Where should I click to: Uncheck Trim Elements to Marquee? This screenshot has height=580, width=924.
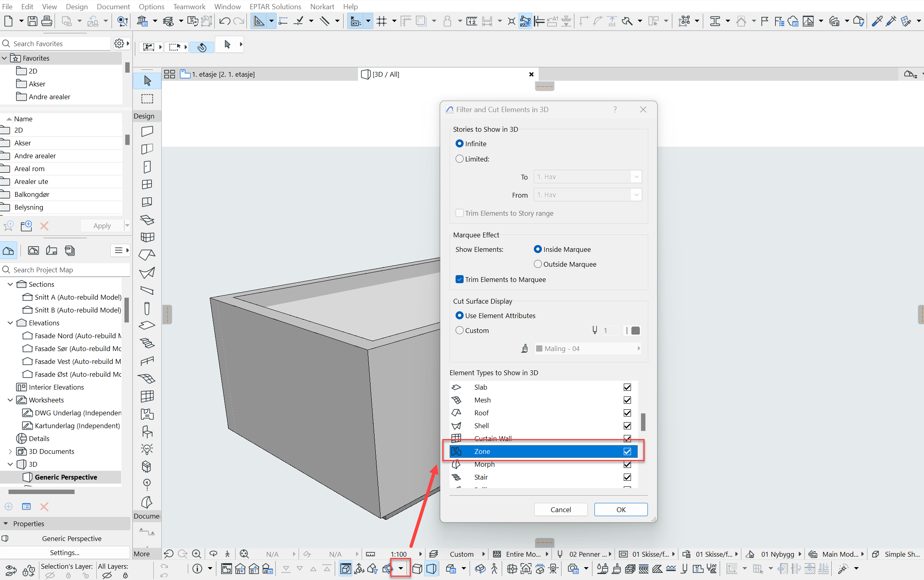click(460, 279)
